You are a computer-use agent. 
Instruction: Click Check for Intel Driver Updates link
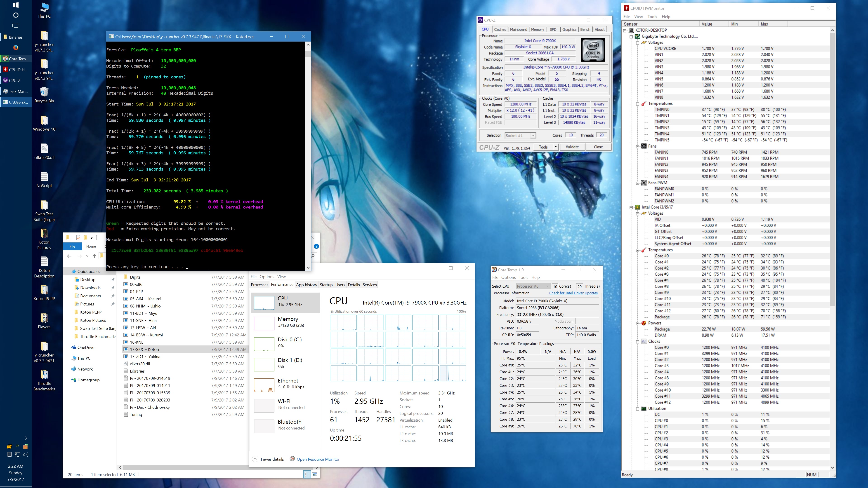point(573,293)
